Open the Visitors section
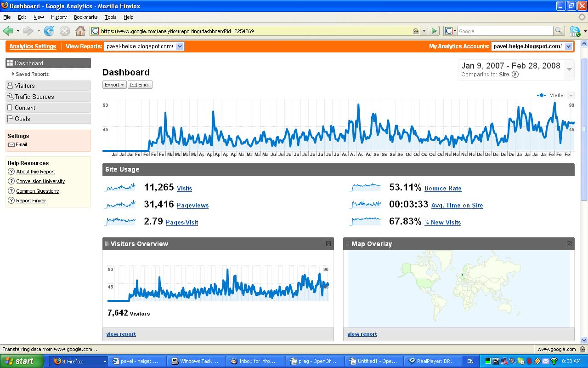The width and height of the screenshot is (588, 368). point(48,86)
